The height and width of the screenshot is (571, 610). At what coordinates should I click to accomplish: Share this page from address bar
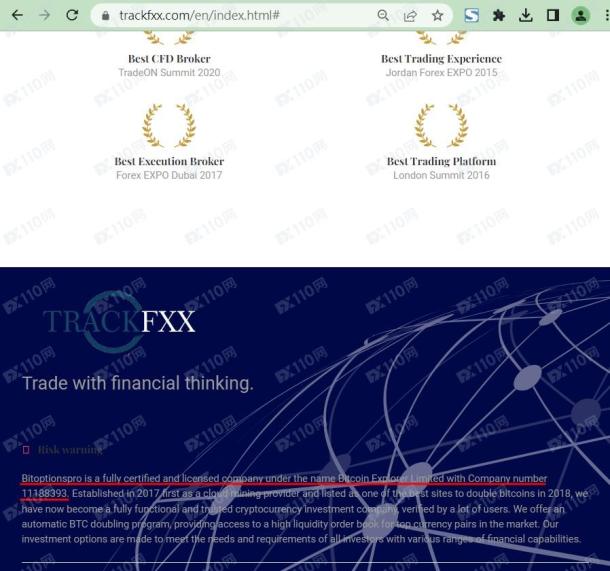tap(410, 16)
